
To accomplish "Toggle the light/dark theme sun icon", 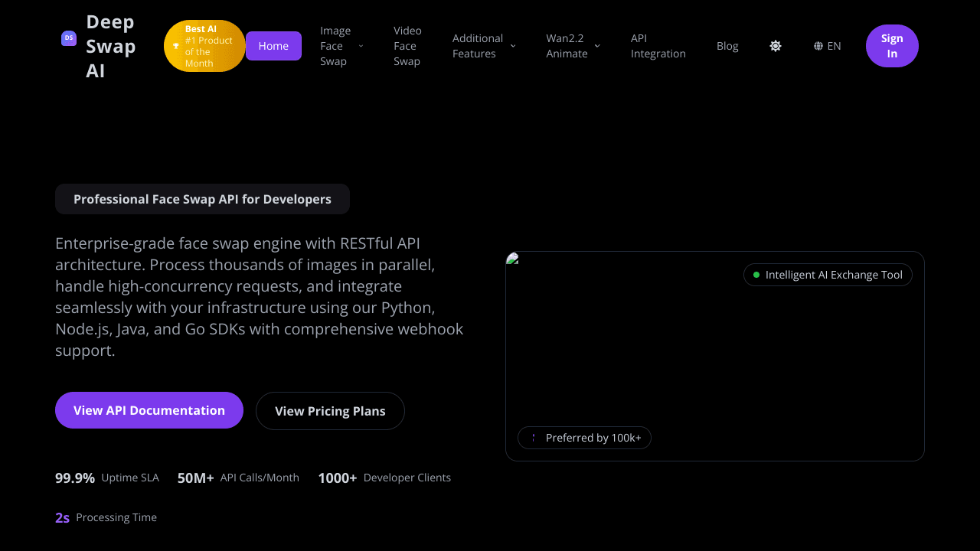I will pyautogui.click(x=776, y=46).
